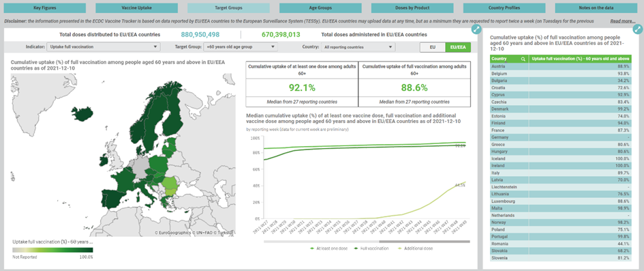The image size is (644, 271).
Task: Select the Lithuania row in the table
Action: coord(561,194)
